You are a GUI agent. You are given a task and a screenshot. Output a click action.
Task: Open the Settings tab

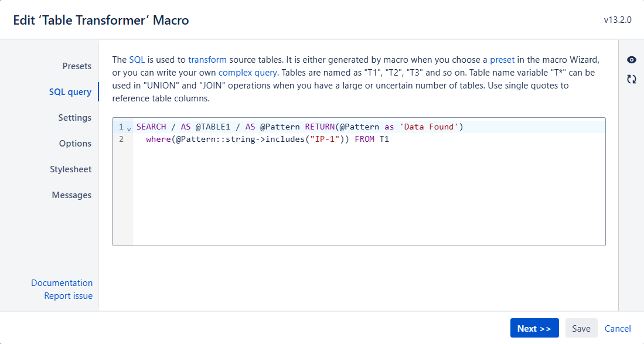pyautogui.click(x=74, y=118)
